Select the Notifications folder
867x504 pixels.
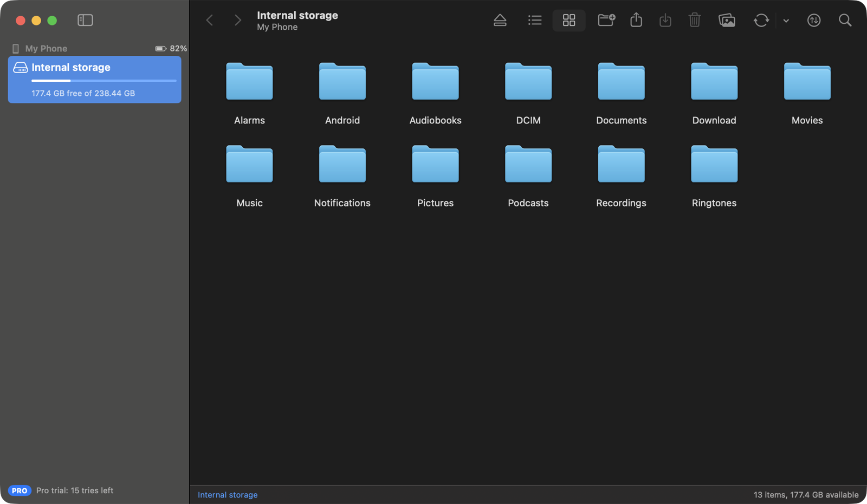click(342, 176)
